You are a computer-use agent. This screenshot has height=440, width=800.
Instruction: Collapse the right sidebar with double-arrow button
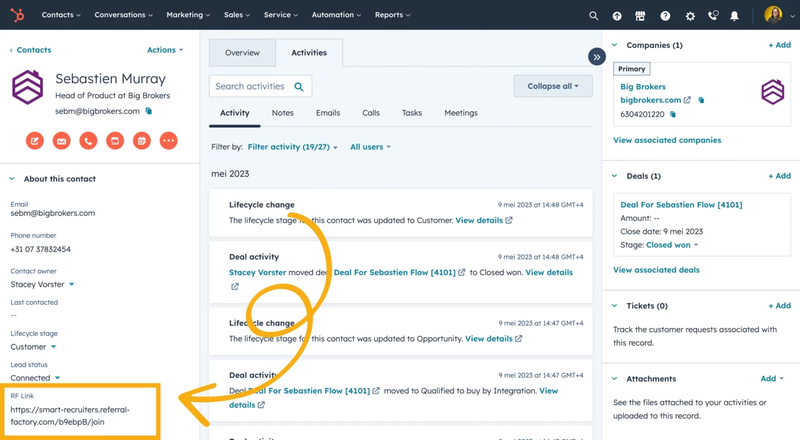coord(596,57)
